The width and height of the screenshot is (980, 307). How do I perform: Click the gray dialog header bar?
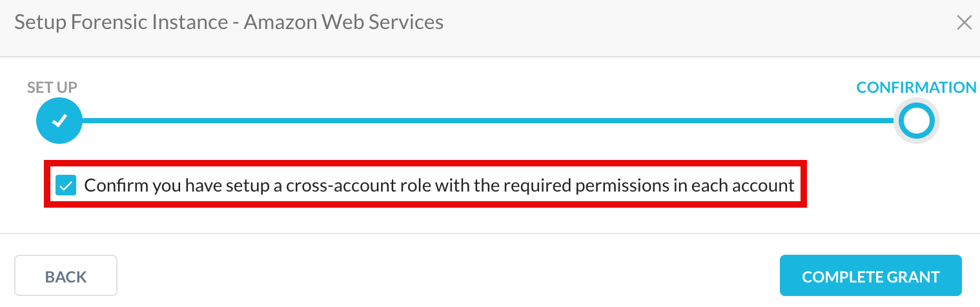click(x=489, y=28)
